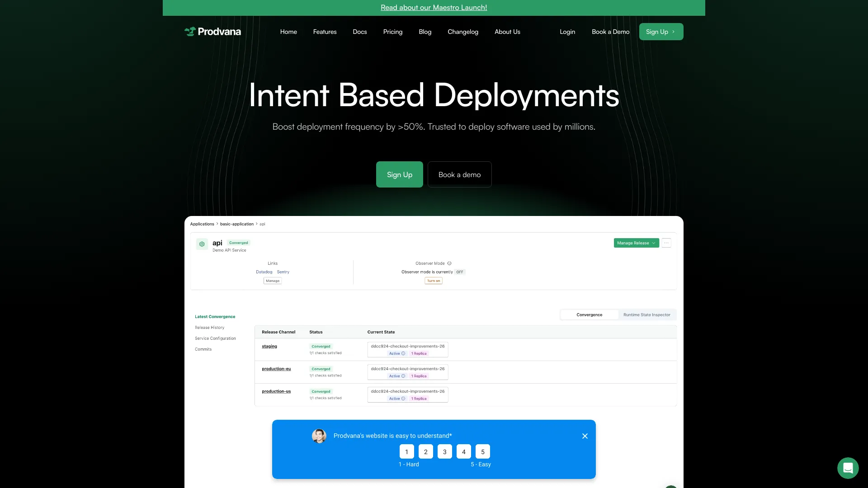Turn on Observer Mode
The height and width of the screenshot is (488, 868).
pyautogui.click(x=433, y=281)
